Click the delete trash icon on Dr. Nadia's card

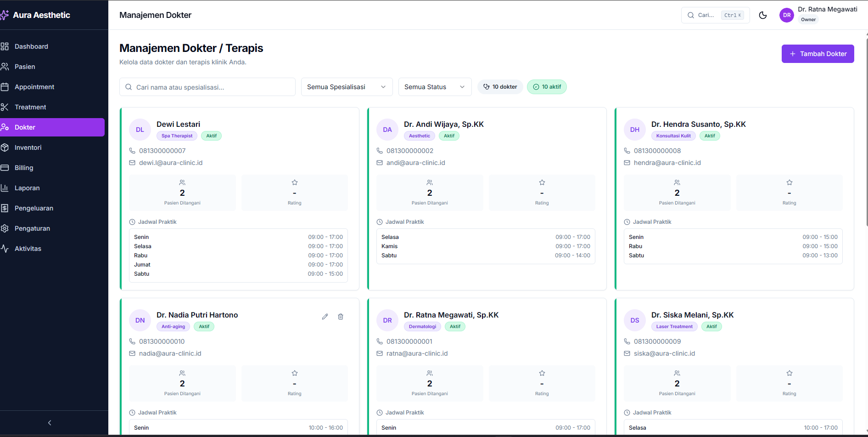tap(341, 317)
